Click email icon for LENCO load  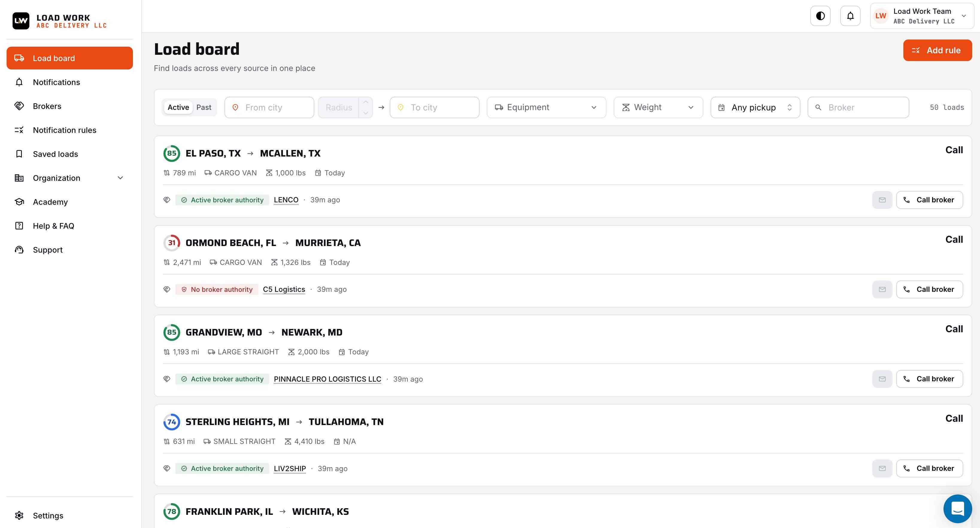[x=882, y=200]
